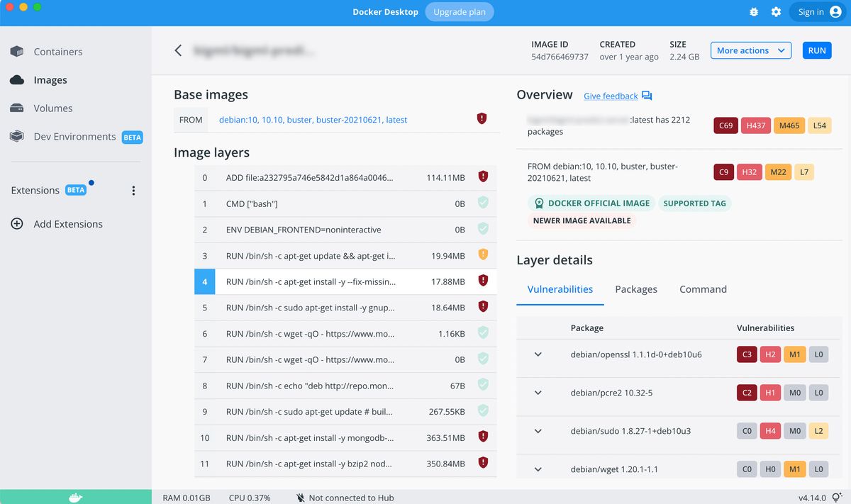
Task: Open the Containers section icon in sidebar
Action: [x=17, y=52]
